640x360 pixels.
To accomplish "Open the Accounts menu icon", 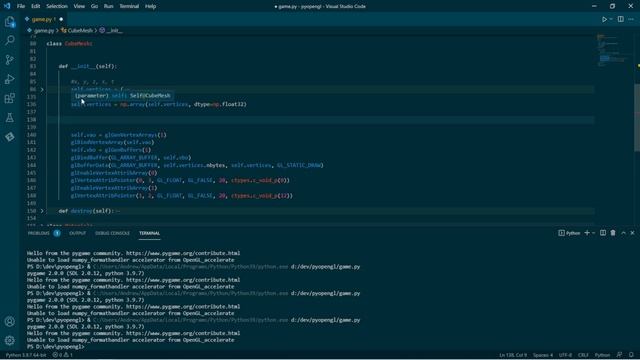I will pos(10,321).
